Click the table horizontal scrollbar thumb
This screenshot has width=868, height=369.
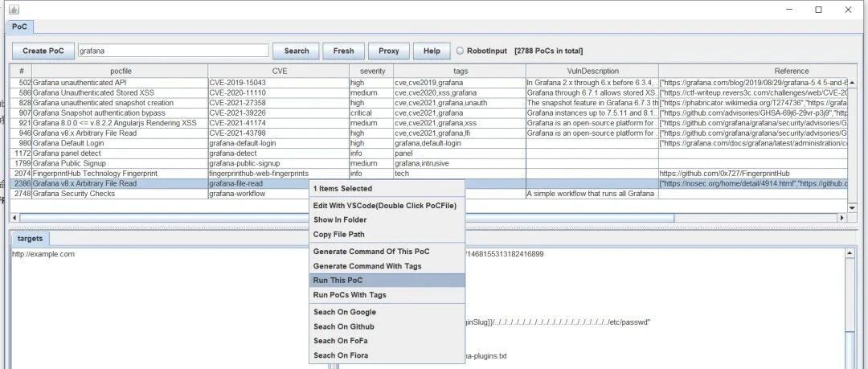click(346, 218)
